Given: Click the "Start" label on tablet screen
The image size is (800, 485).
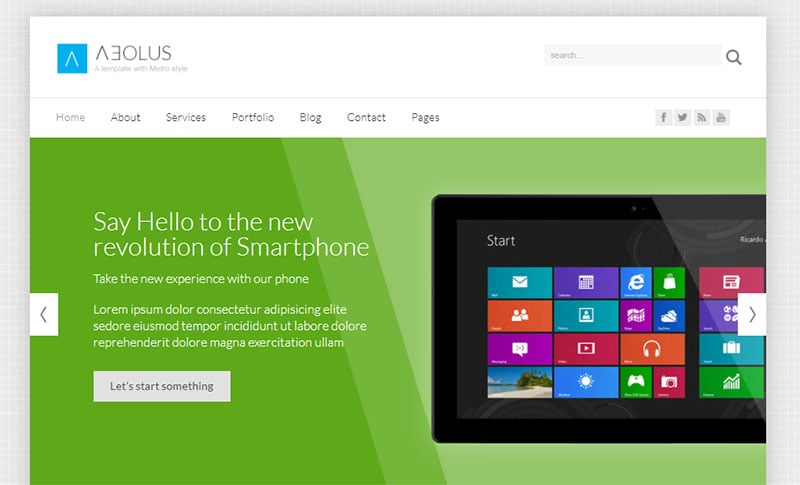Looking at the screenshot, I should click(x=501, y=241).
